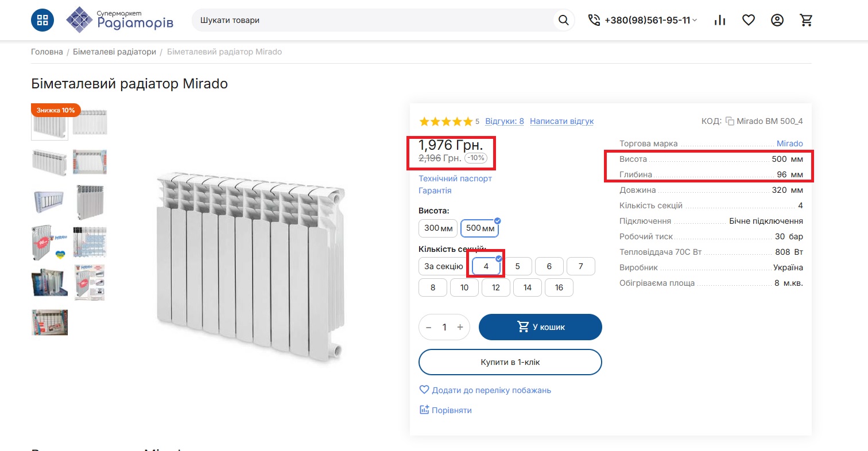This screenshot has height=451, width=868.
Task: Open wishlist heart icon in header
Action: [x=749, y=20]
